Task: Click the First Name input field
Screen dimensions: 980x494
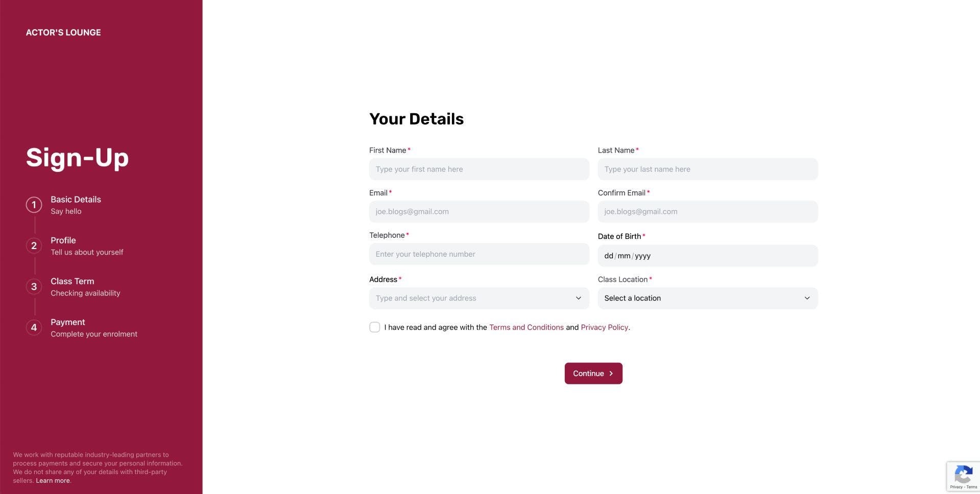Action: click(x=479, y=169)
